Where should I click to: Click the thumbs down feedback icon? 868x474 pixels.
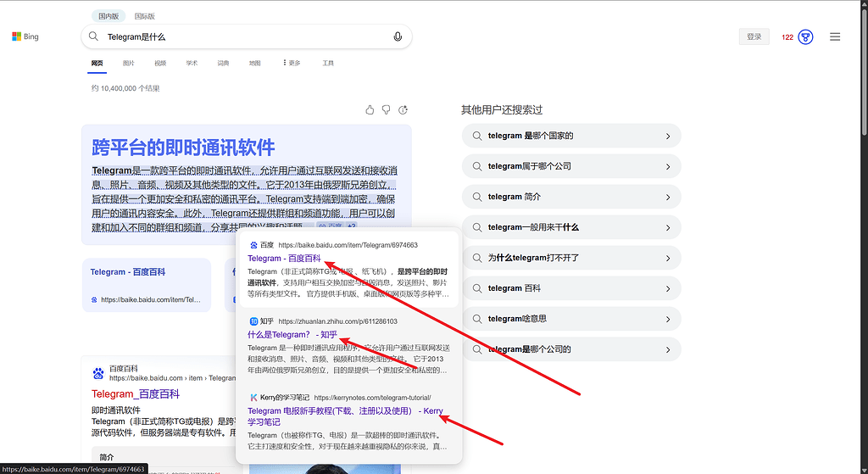[x=387, y=109]
